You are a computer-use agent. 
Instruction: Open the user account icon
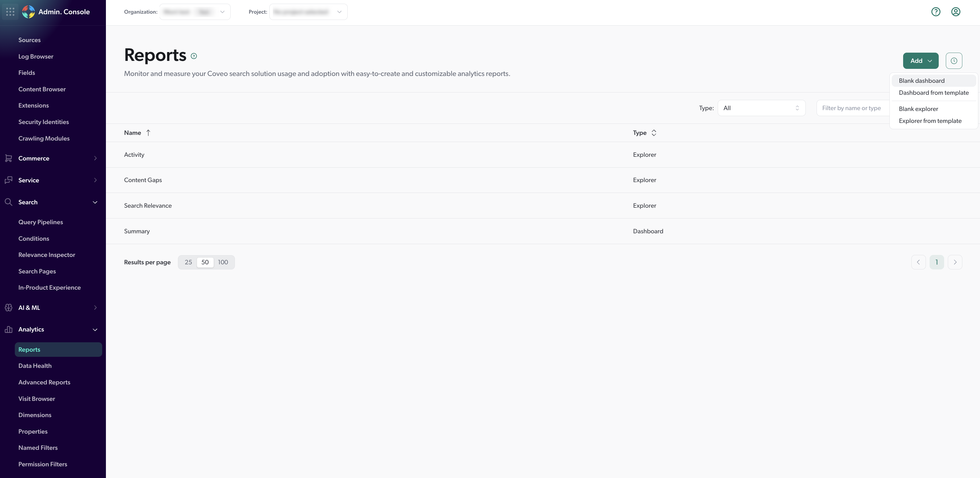[x=956, y=11]
